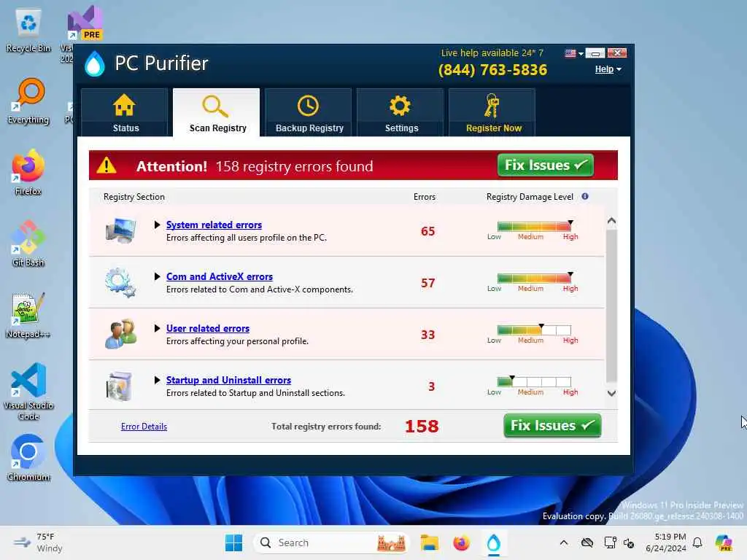Click the total 158 errors number
Viewport: 747px width, 560px height.
[422, 426]
